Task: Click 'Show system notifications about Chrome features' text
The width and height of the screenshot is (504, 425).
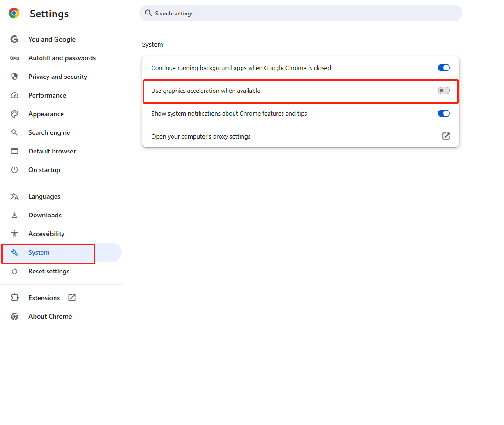Action: click(229, 113)
